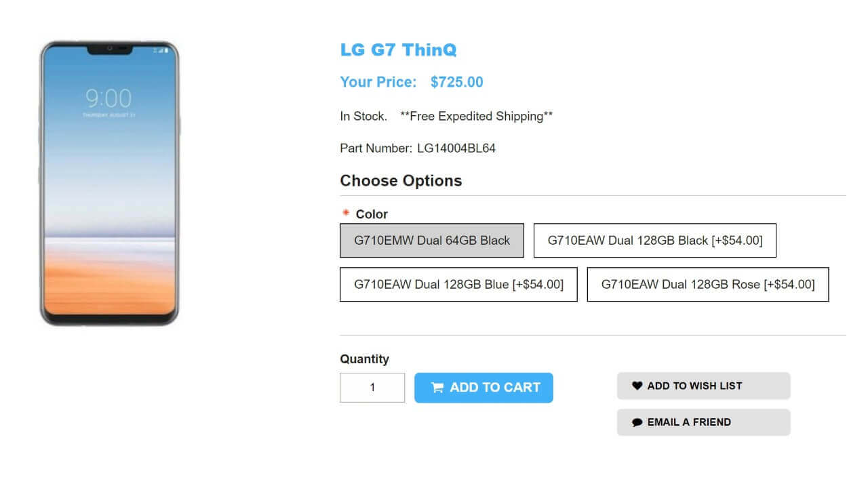The height and width of the screenshot is (488, 868).
Task: Click EMAIL A FRIEND text
Action: [689, 422]
